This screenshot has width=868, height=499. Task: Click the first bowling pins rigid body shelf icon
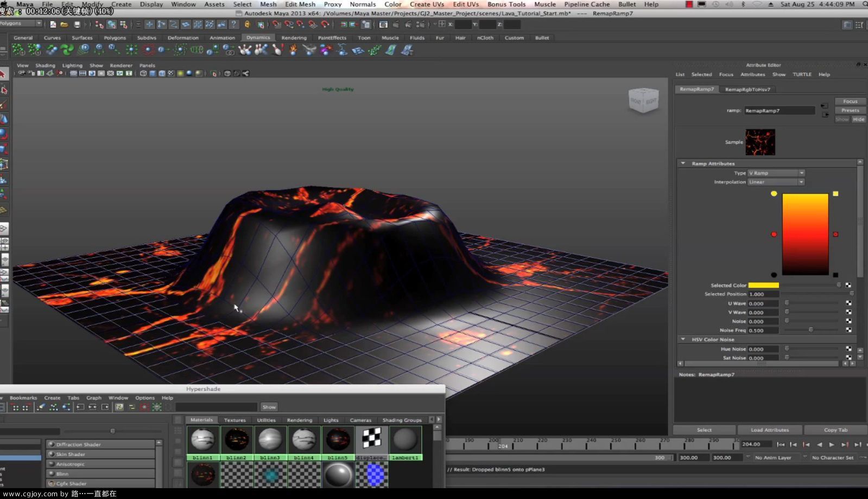[x=245, y=50]
